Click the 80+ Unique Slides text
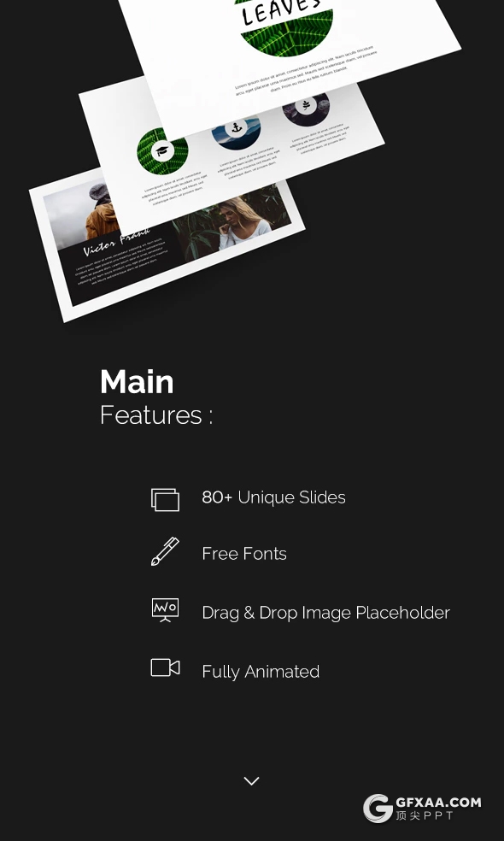 point(273,497)
